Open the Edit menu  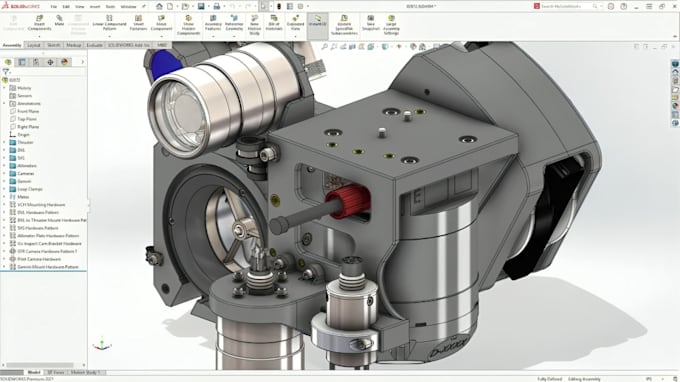coord(66,7)
